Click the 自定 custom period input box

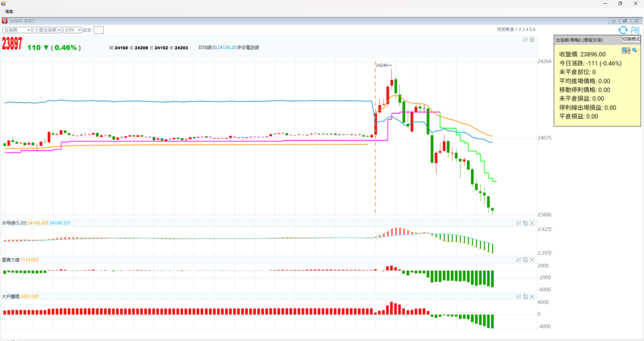(99, 30)
